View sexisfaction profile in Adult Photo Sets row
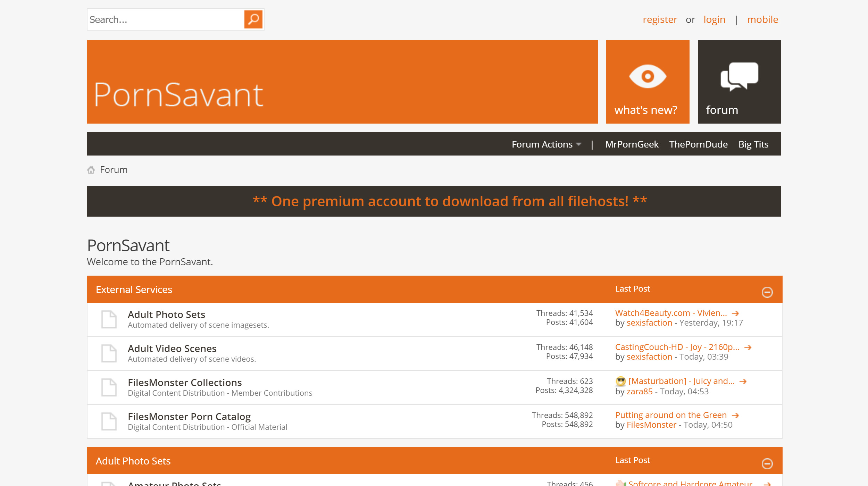Image resolution: width=868 pixels, height=486 pixels. tap(649, 323)
